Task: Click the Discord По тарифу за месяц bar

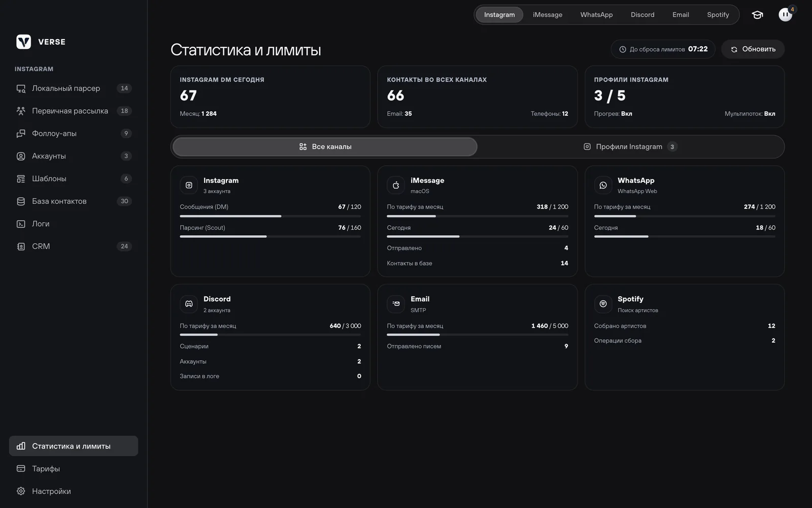Action: point(270,335)
